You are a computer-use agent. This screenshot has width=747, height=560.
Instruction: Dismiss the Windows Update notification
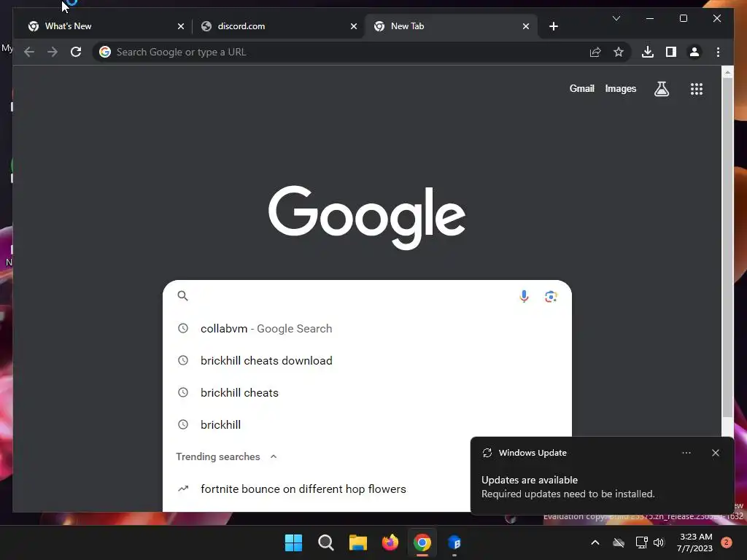pyautogui.click(x=715, y=453)
